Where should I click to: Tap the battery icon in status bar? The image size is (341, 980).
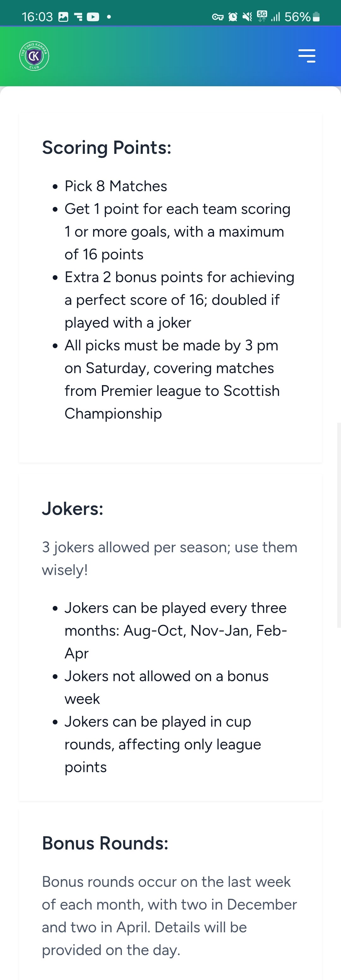click(316, 17)
